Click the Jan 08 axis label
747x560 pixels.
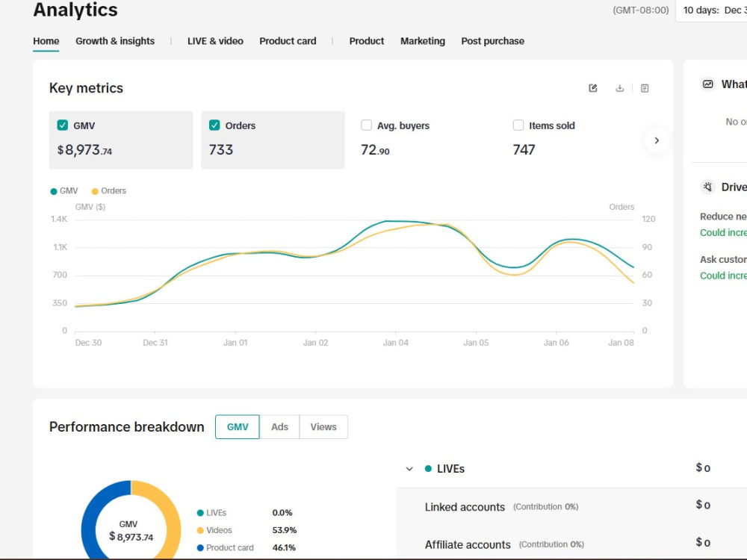pyautogui.click(x=621, y=343)
